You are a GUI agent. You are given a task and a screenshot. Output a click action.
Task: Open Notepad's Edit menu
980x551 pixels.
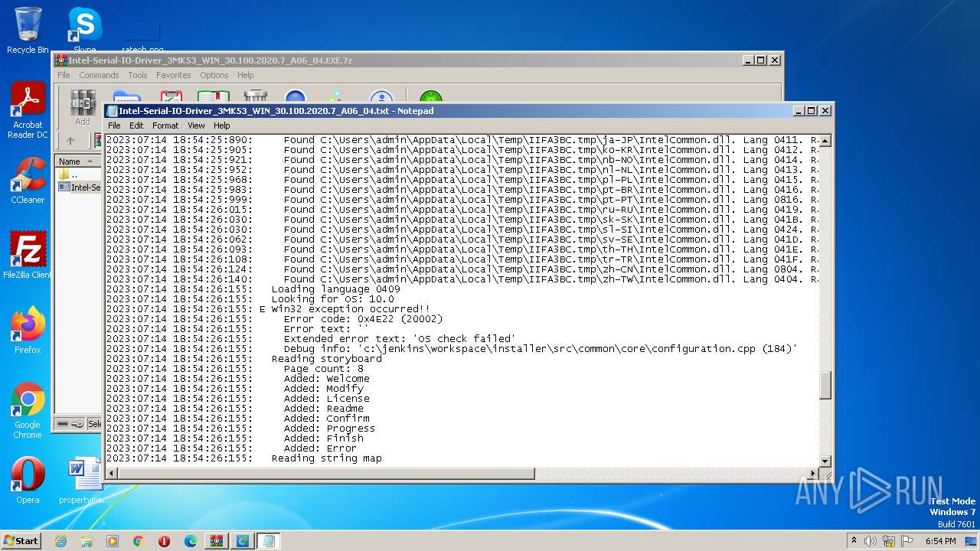[136, 126]
